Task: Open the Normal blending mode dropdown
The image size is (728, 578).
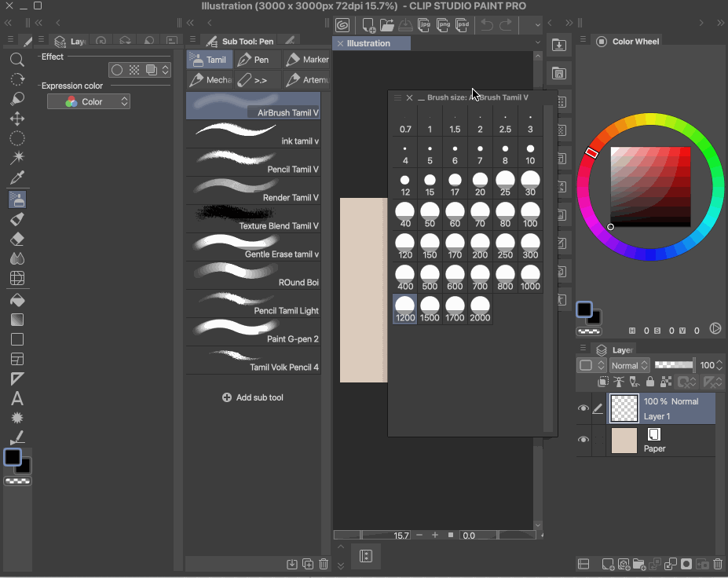Action: (630, 365)
